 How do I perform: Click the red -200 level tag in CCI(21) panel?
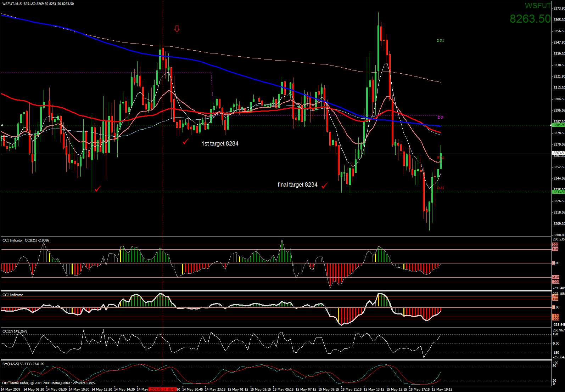tap(556, 282)
